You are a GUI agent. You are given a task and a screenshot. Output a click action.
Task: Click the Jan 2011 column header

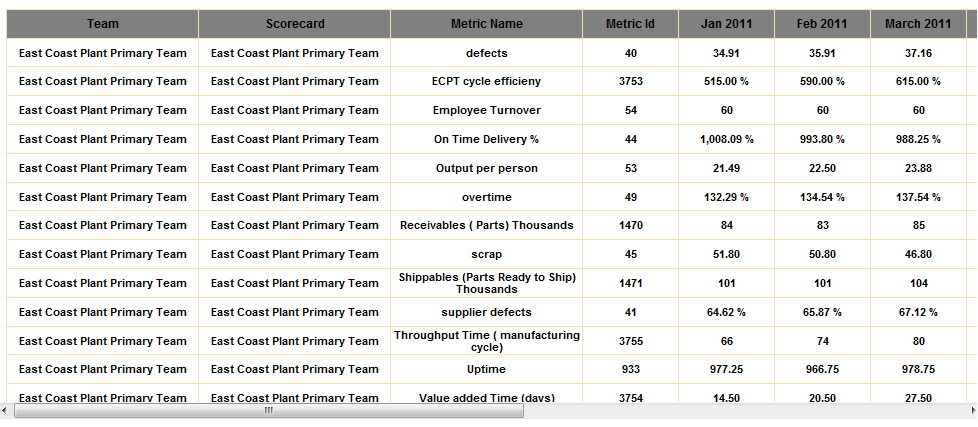click(x=727, y=24)
